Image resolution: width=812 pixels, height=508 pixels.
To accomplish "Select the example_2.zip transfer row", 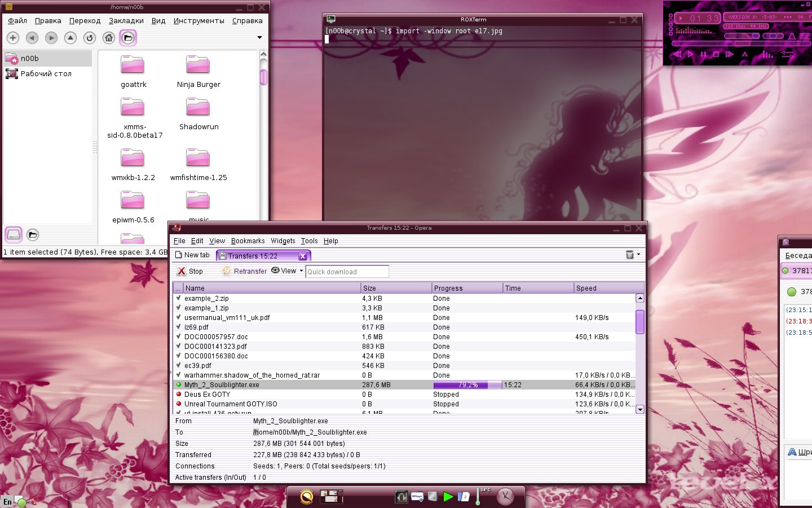I will coord(404,299).
